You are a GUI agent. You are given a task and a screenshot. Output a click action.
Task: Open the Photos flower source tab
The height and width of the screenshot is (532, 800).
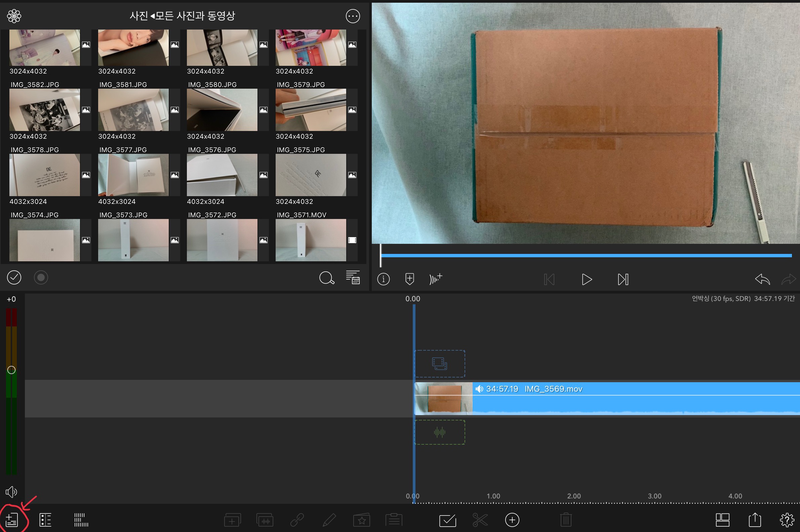pos(14,16)
